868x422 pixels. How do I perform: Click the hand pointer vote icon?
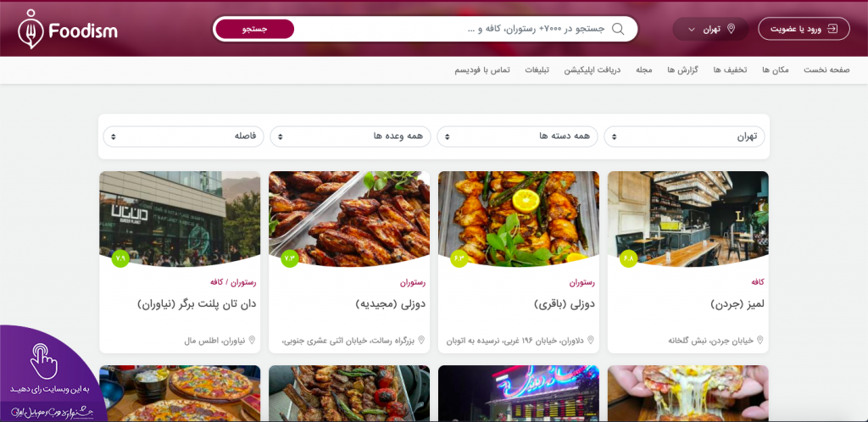tap(44, 361)
